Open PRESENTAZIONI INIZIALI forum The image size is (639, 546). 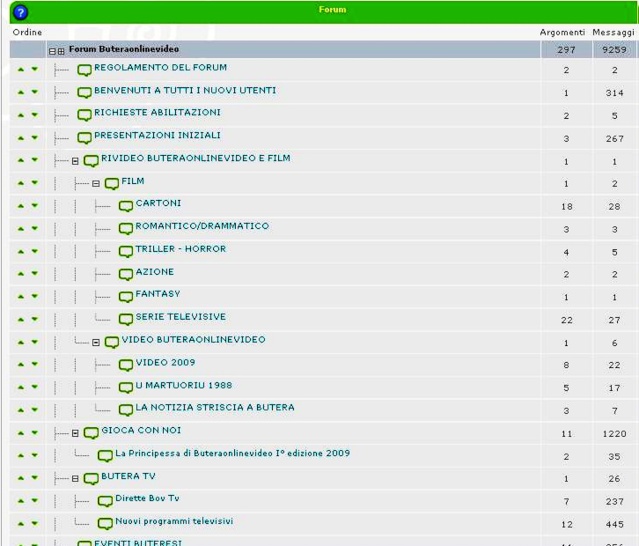[157, 135]
